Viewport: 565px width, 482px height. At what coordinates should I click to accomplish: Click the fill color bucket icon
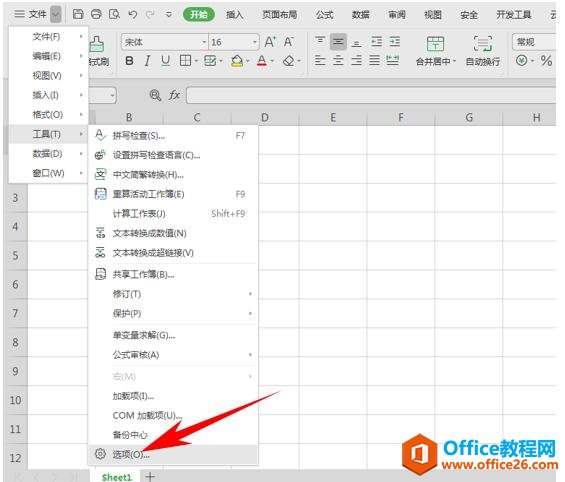click(x=237, y=61)
